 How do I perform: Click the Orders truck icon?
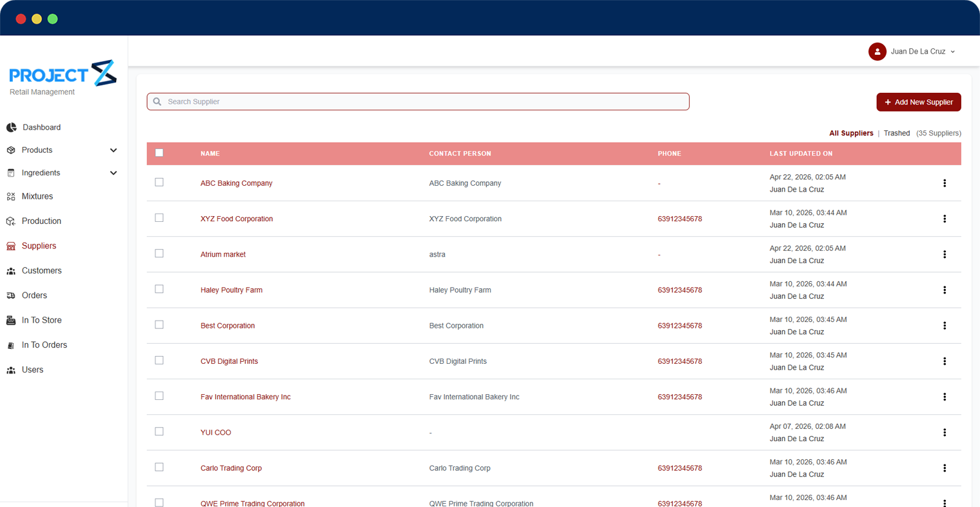[11, 295]
